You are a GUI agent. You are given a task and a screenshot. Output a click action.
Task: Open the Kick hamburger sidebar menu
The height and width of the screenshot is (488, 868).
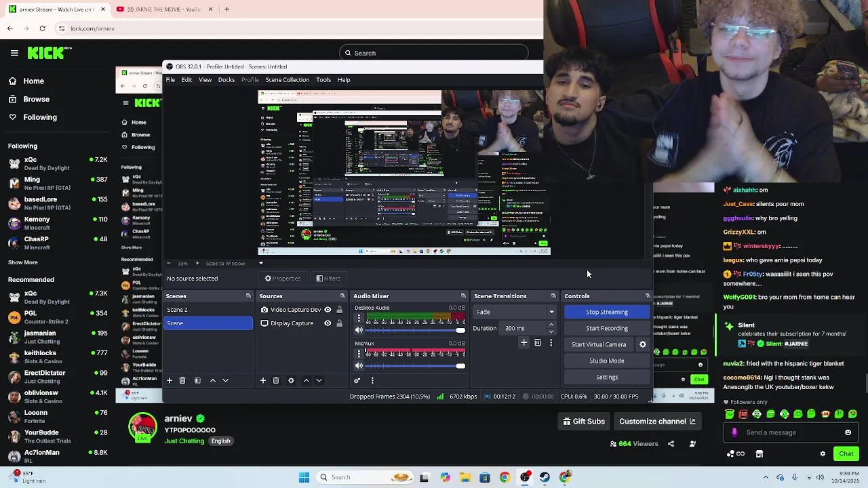tap(14, 53)
